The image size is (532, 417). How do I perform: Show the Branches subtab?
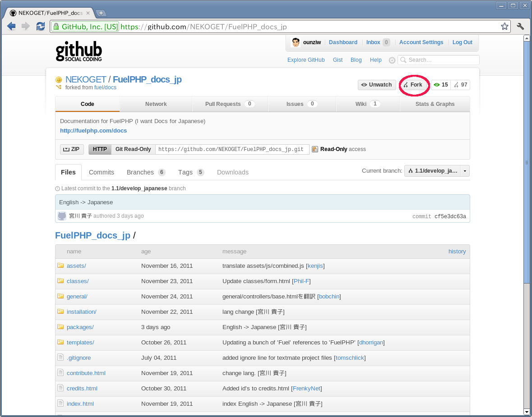tap(146, 172)
